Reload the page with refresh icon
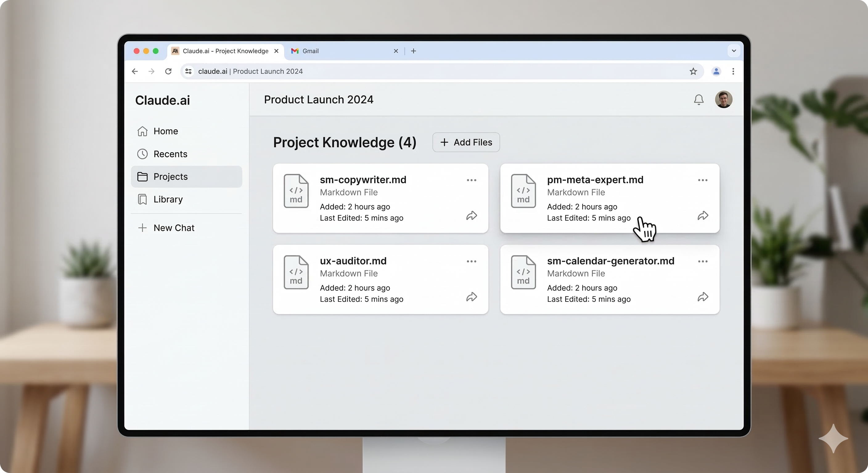868x473 pixels. click(x=169, y=71)
